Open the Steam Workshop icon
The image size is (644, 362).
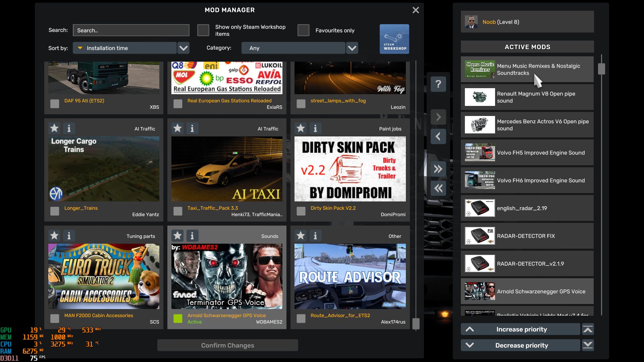coord(394,39)
